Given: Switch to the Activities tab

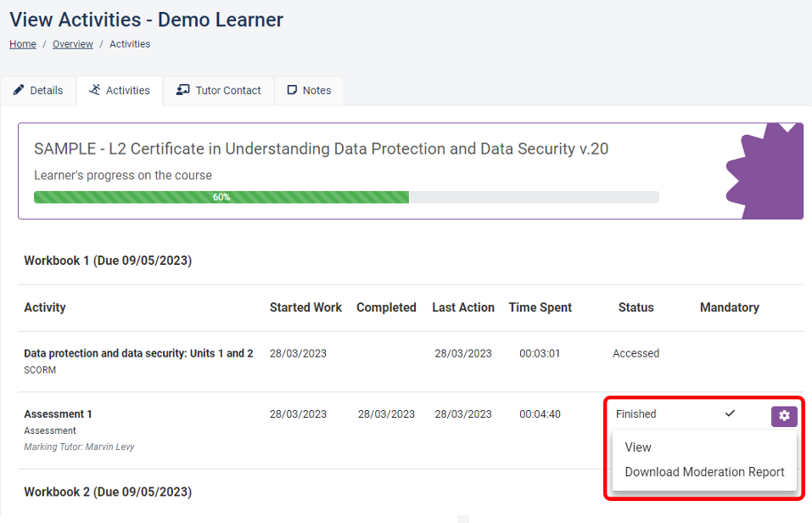Looking at the screenshot, I should (120, 90).
